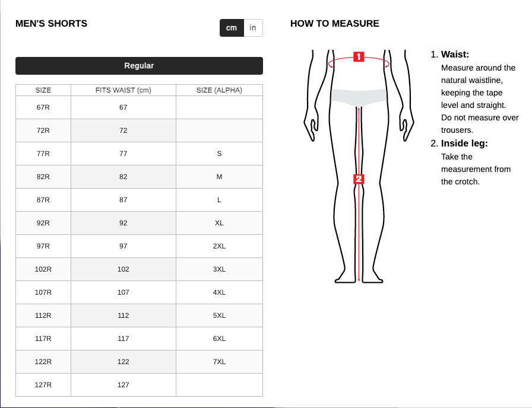532x408 pixels.
Task: Select the 127R size cell
Action: (43, 385)
